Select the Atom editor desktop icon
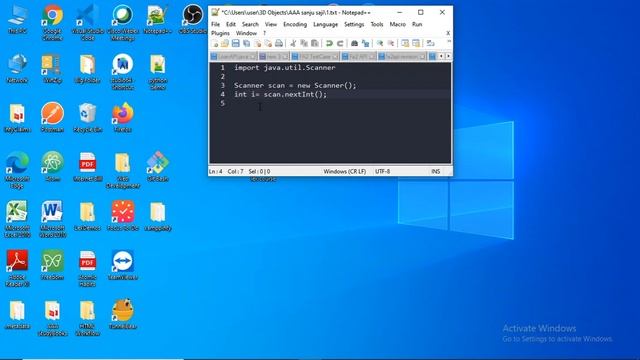640x360 pixels. pos(52,167)
